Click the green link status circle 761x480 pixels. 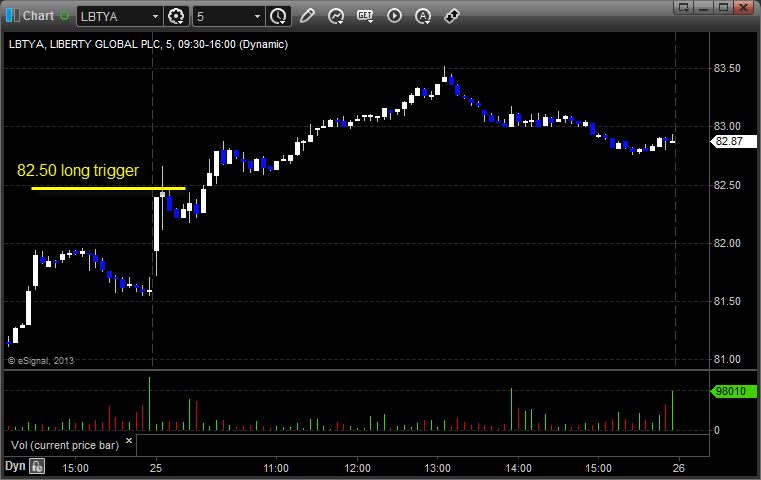point(65,16)
